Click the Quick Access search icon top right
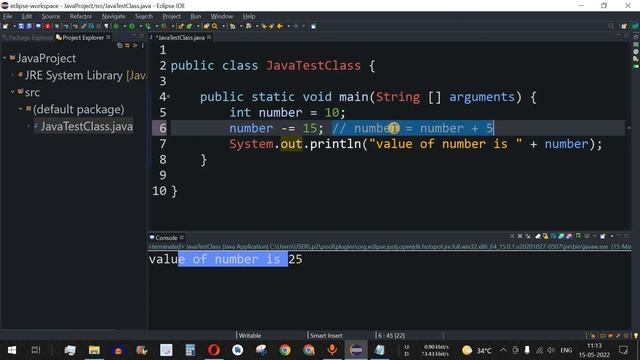Image resolution: width=640 pixels, height=360 pixels. [x=611, y=26]
